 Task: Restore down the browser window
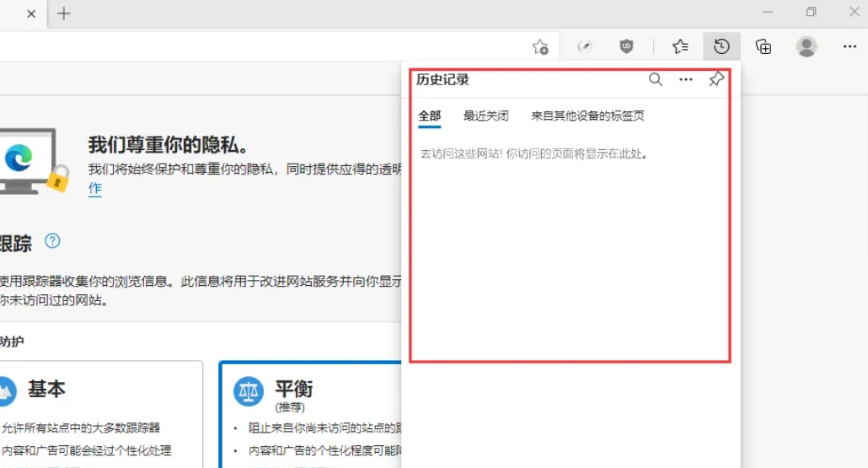811,12
